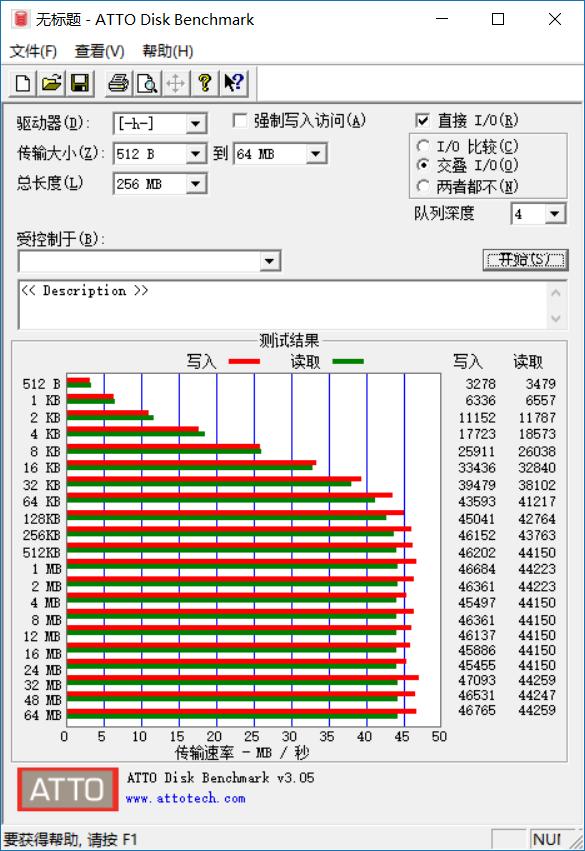Open a benchmark file via folder icon
This screenshot has height=851, width=585.
tap(52, 84)
